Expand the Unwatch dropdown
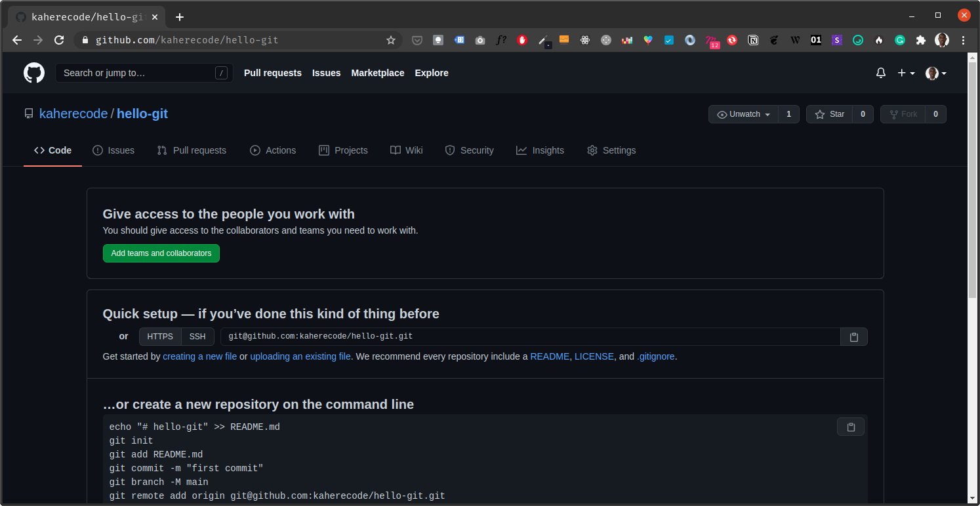The image size is (980, 506). point(744,114)
